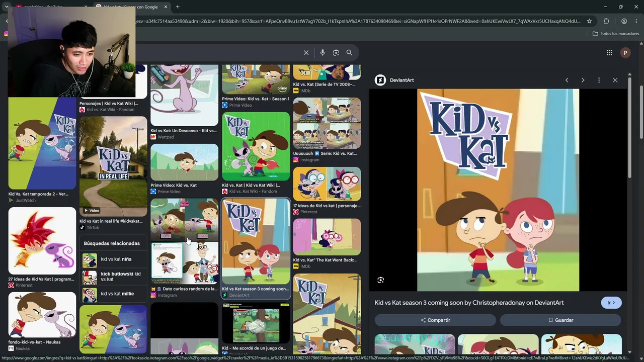The width and height of the screenshot is (644, 362).
Task: Open the Uuuuuuh Serie: Kid vs. Kat Instagram image
Action: (327, 123)
